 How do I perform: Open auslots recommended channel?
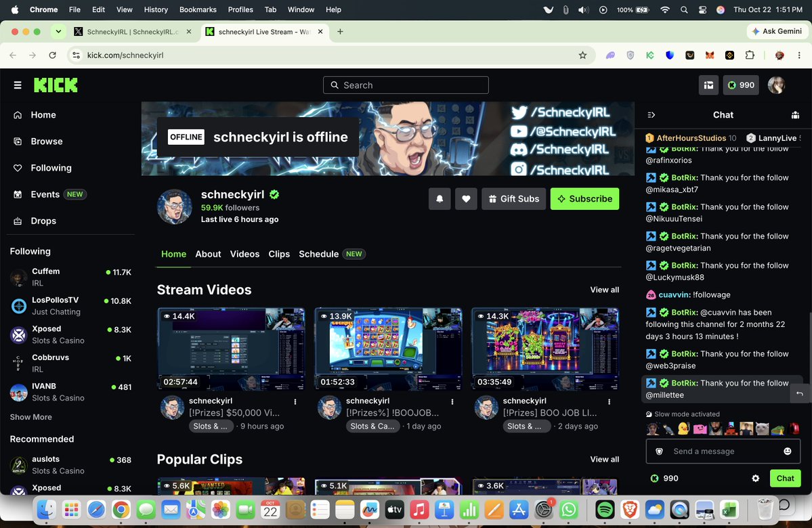[x=70, y=465]
